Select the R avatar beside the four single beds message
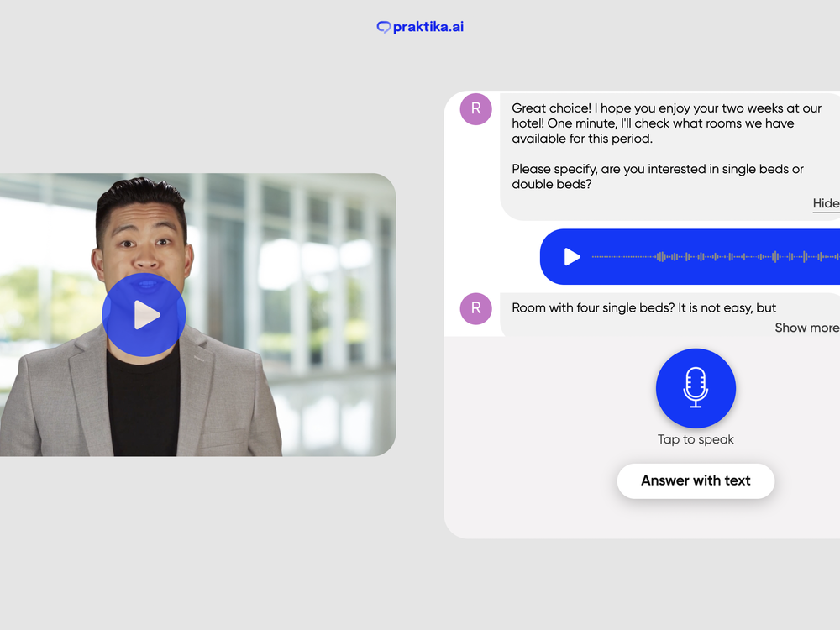The image size is (840, 630). coord(475,308)
